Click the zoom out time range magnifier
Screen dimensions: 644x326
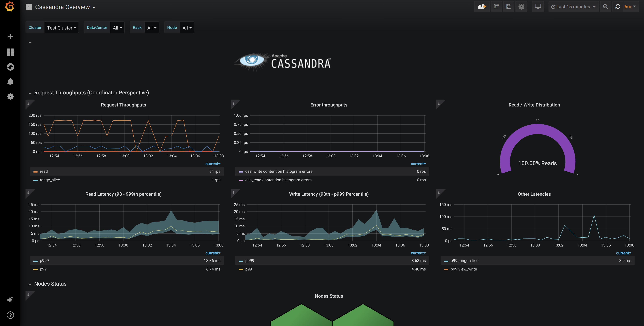(605, 7)
